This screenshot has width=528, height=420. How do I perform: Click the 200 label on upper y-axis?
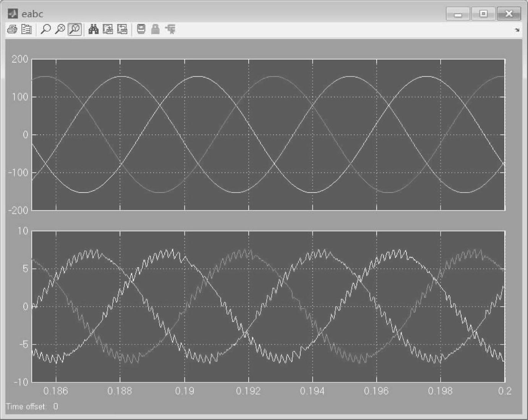pos(20,59)
